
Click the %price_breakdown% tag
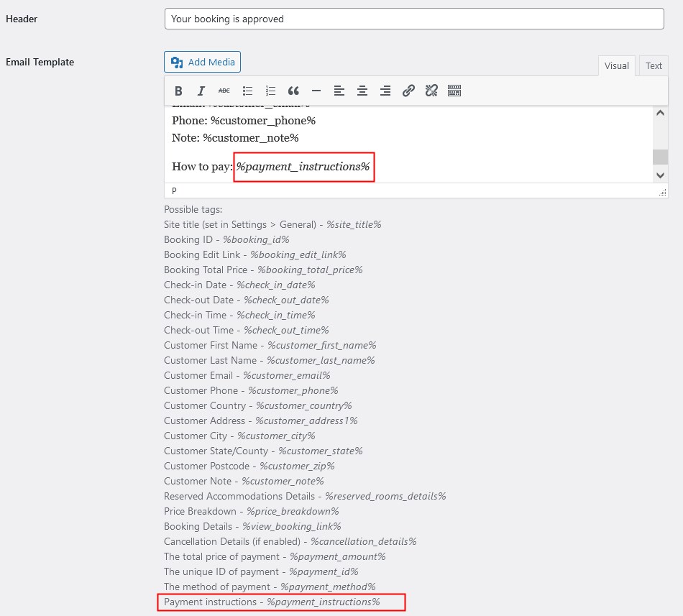click(x=293, y=512)
